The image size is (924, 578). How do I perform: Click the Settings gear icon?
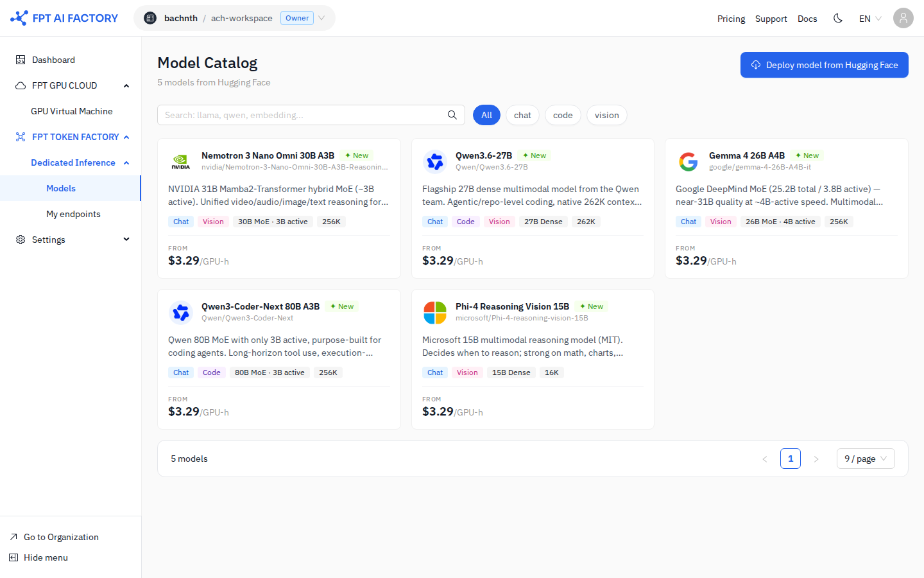(x=21, y=240)
